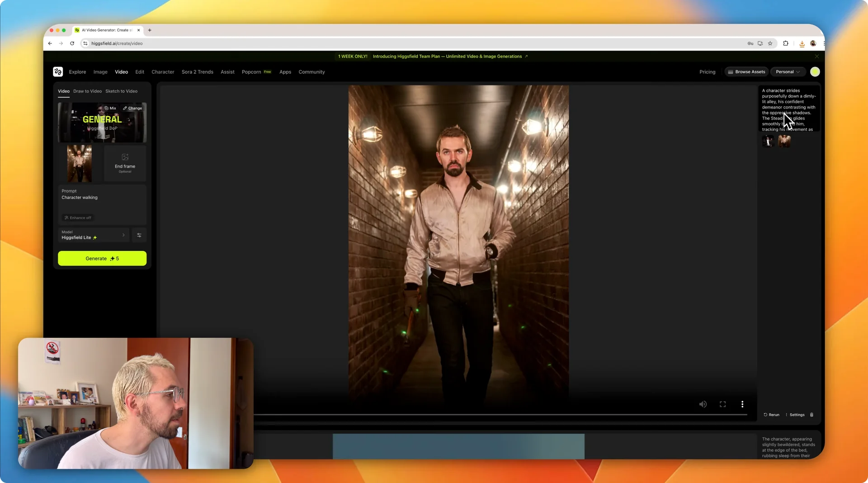
Task: Select the Video tab in left panel
Action: [64, 91]
